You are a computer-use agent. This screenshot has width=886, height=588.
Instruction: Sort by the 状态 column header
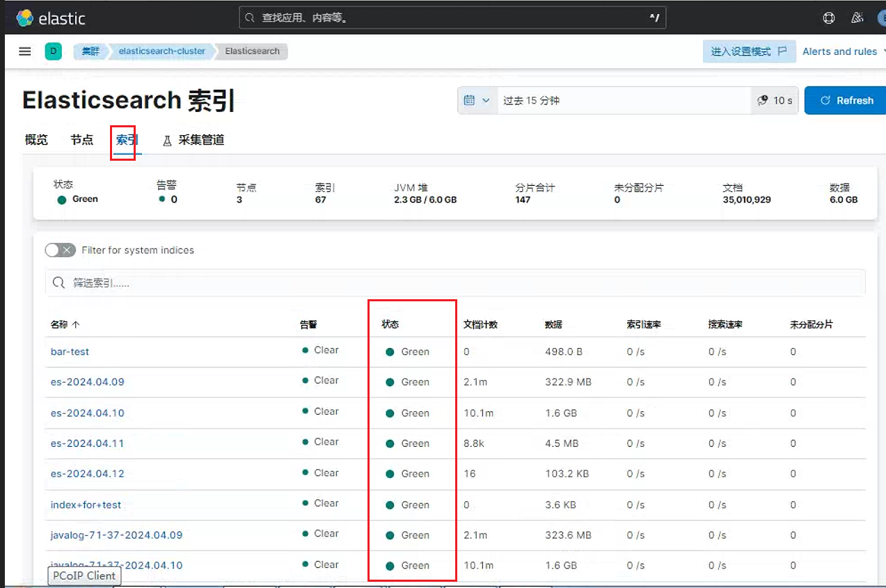(x=390, y=324)
